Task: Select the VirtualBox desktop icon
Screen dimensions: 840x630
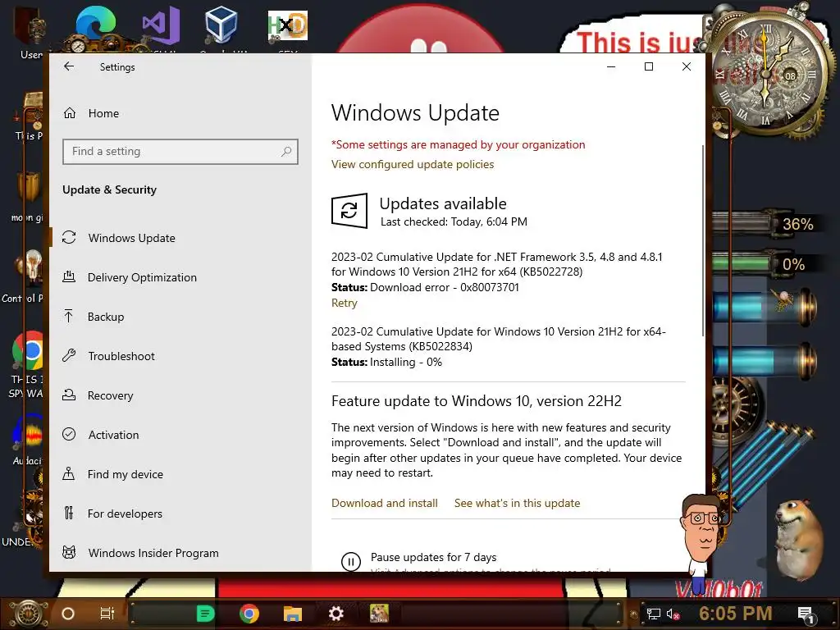Action: pos(221,27)
